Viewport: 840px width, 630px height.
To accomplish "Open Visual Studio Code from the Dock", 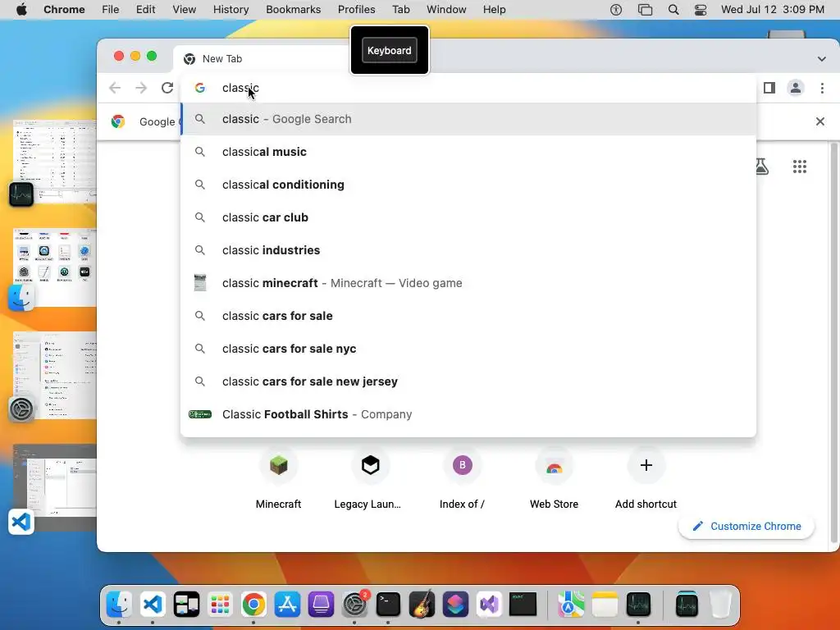I will coord(153,605).
